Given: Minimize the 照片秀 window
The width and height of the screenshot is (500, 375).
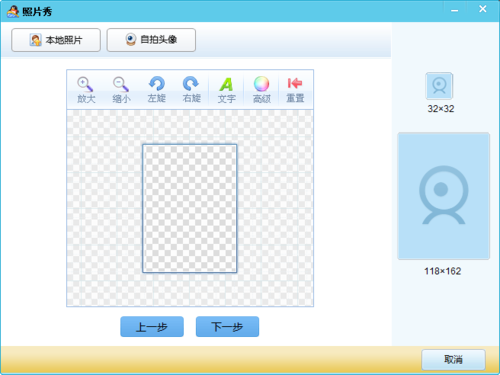Looking at the screenshot, I should (x=455, y=10).
